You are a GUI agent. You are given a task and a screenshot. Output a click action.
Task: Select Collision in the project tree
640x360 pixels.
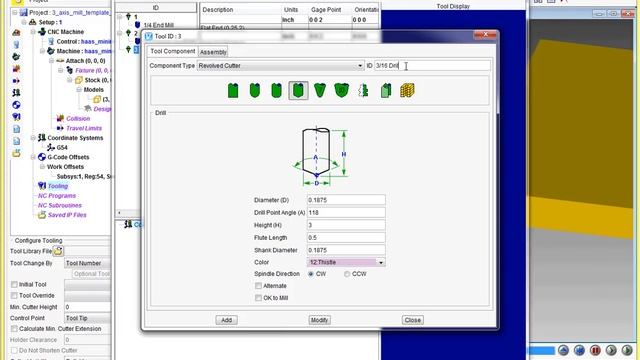coord(78,118)
